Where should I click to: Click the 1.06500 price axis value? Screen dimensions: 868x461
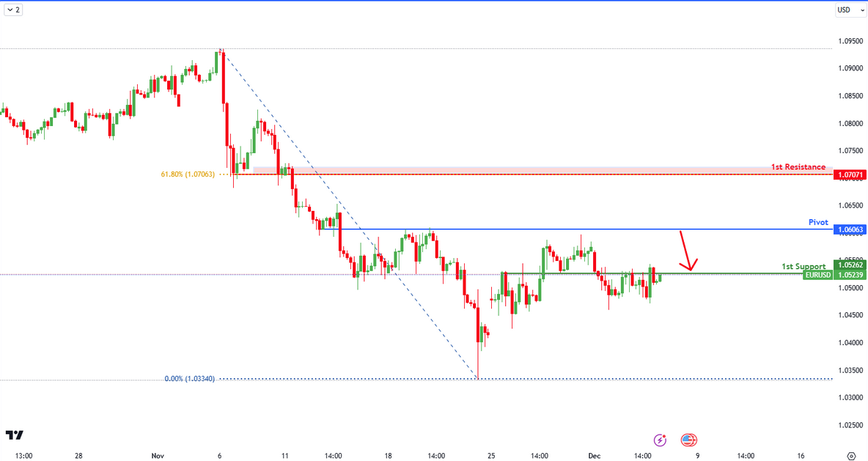[x=850, y=205]
